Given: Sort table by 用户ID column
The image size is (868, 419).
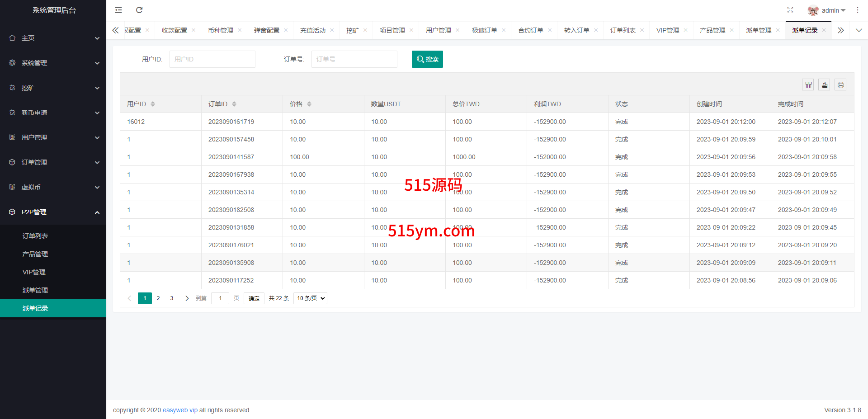Looking at the screenshot, I should [x=153, y=104].
